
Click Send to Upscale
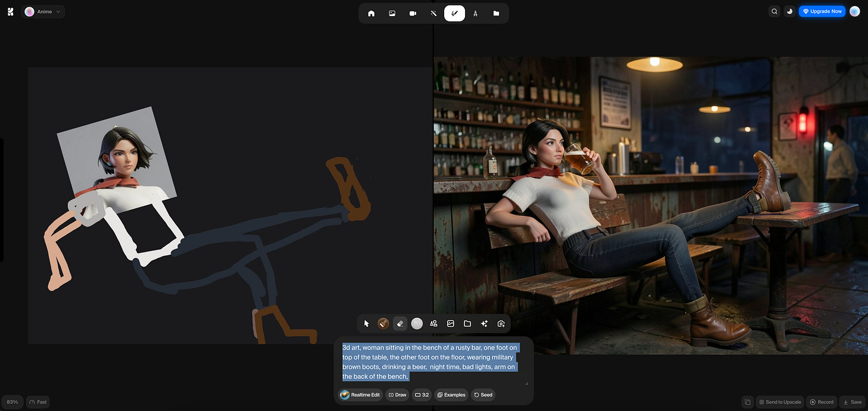(779, 402)
